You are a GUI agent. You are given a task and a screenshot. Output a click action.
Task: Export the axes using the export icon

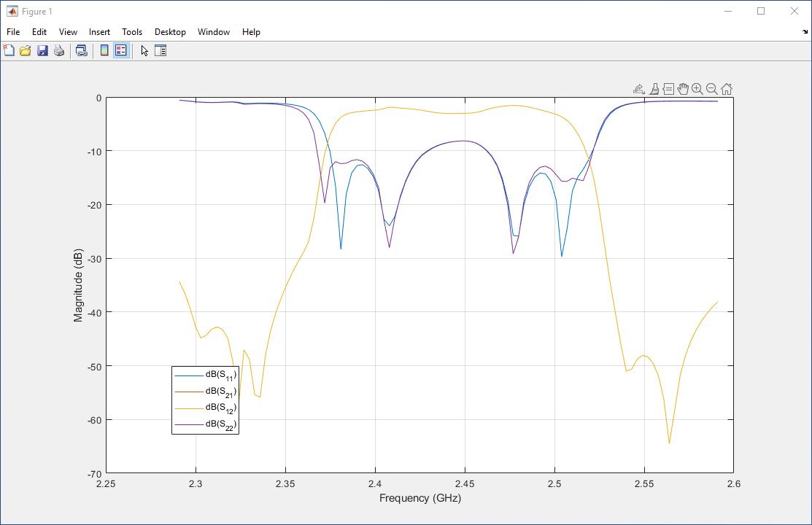(x=638, y=88)
